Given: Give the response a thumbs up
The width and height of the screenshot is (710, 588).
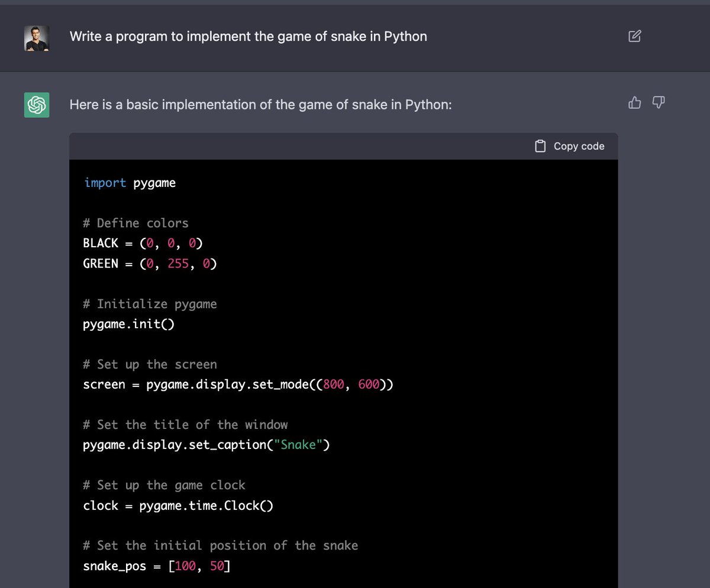Looking at the screenshot, I should click(634, 102).
